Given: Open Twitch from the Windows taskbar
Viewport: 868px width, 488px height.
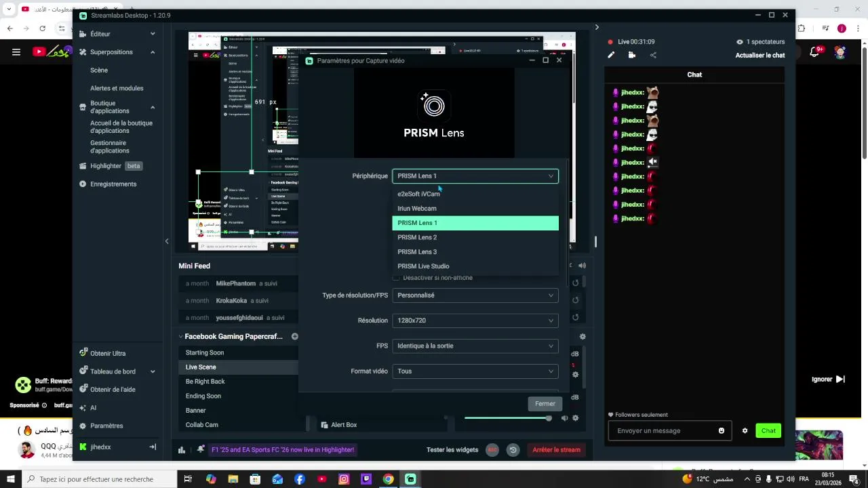Looking at the screenshot, I should click(366, 479).
